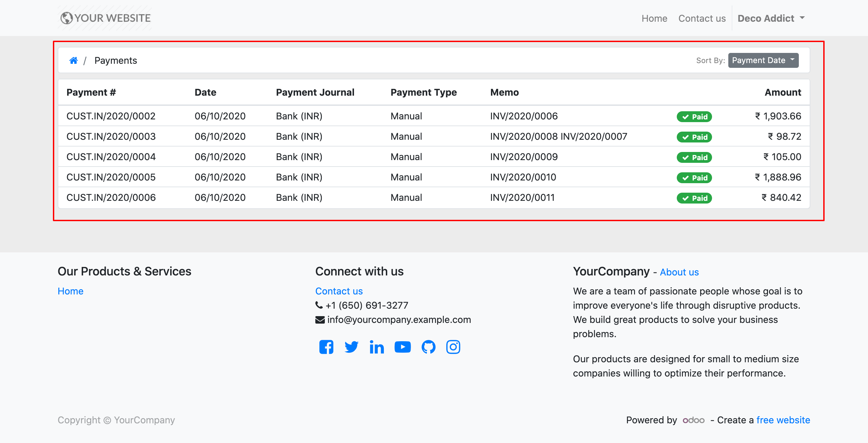Click Paid badge for CUST.IN/2020/0004

pyautogui.click(x=694, y=157)
